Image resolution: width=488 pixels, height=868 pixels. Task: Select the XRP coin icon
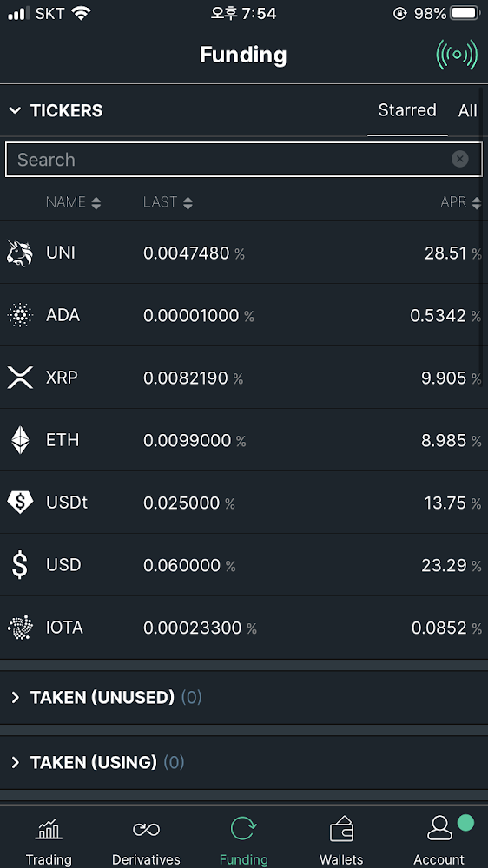(20, 378)
